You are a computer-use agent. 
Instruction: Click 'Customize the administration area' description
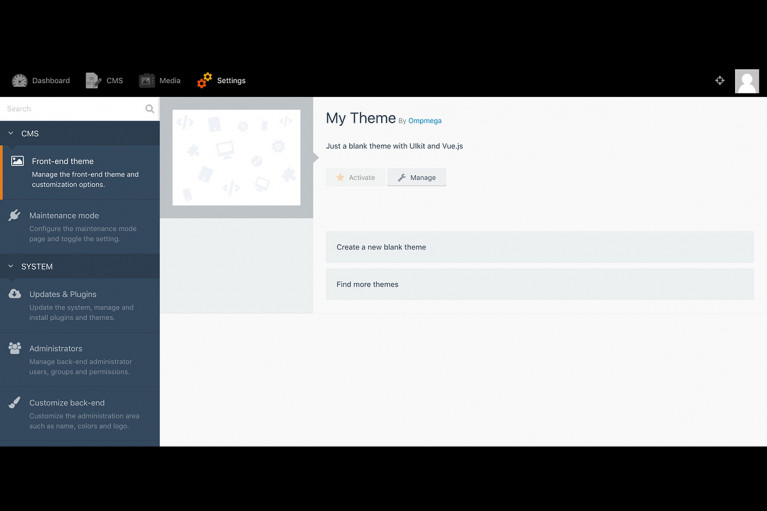(x=84, y=421)
